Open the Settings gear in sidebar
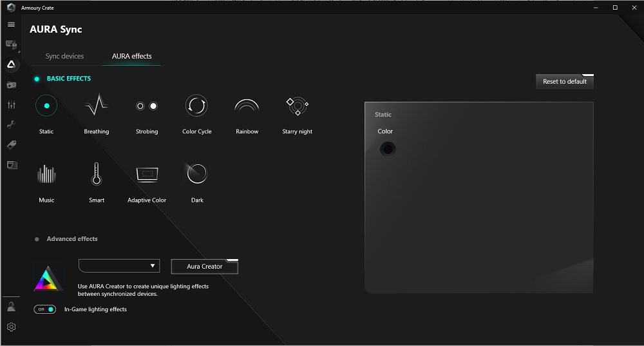The height and width of the screenshot is (346, 644). click(x=12, y=327)
